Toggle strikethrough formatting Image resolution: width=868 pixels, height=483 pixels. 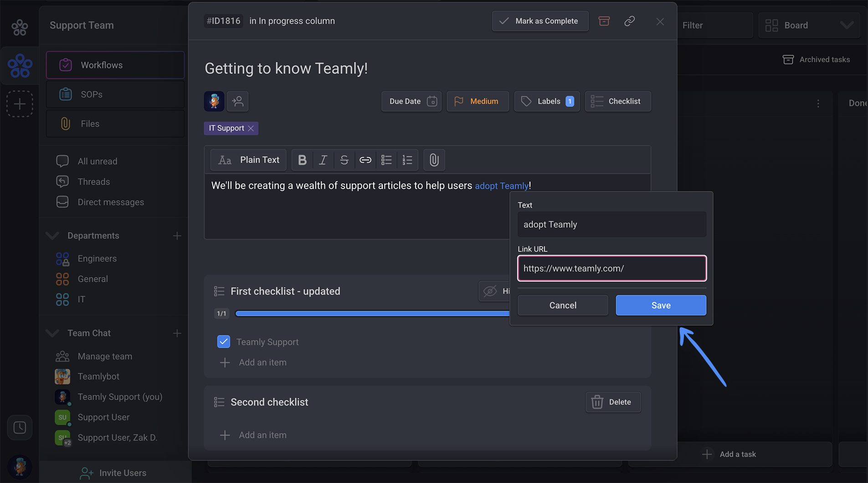coord(344,160)
